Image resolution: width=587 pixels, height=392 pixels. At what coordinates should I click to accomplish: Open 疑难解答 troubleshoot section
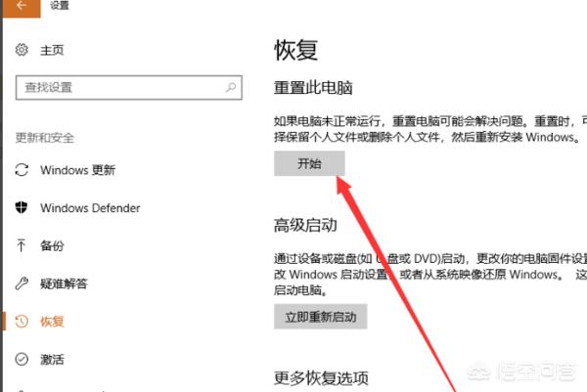pos(64,283)
